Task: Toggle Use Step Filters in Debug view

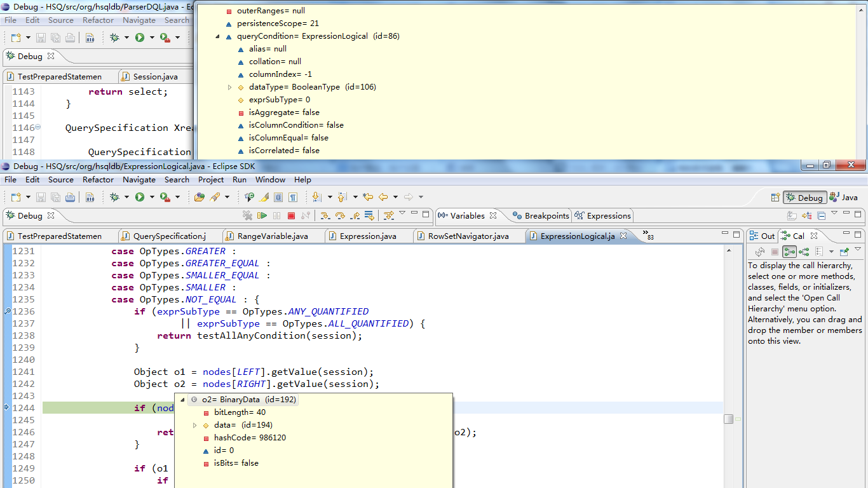Action: tap(389, 215)
